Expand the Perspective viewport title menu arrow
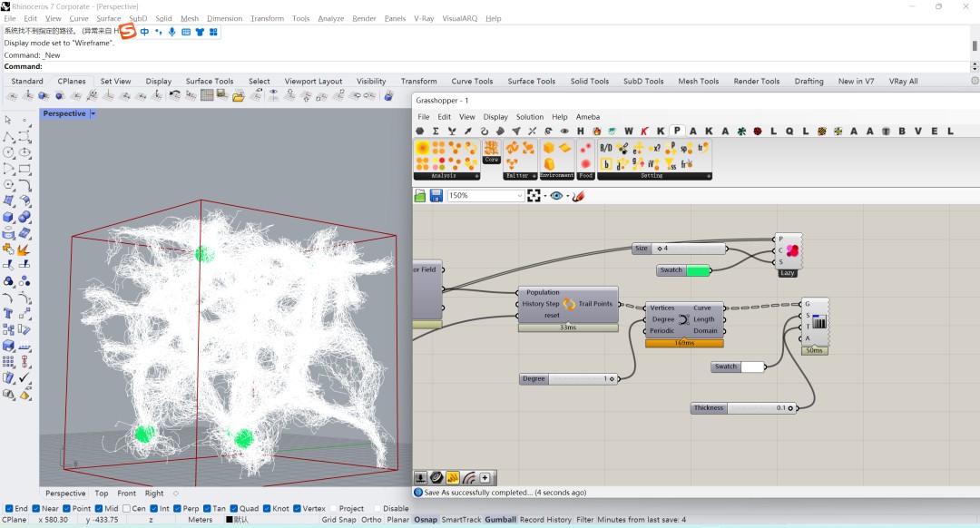Screen dimensions: 980x528 click(x=93, y=113)
